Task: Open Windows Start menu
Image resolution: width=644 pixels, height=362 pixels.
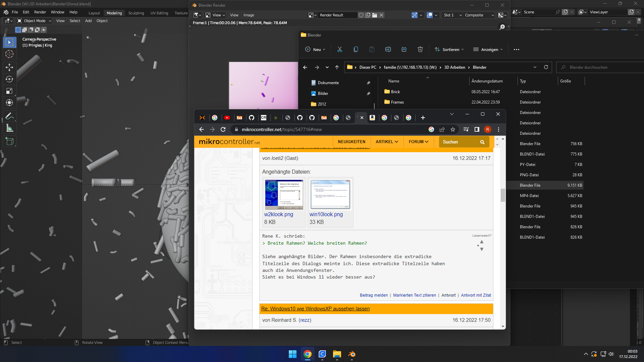Action: pos(293,354)
